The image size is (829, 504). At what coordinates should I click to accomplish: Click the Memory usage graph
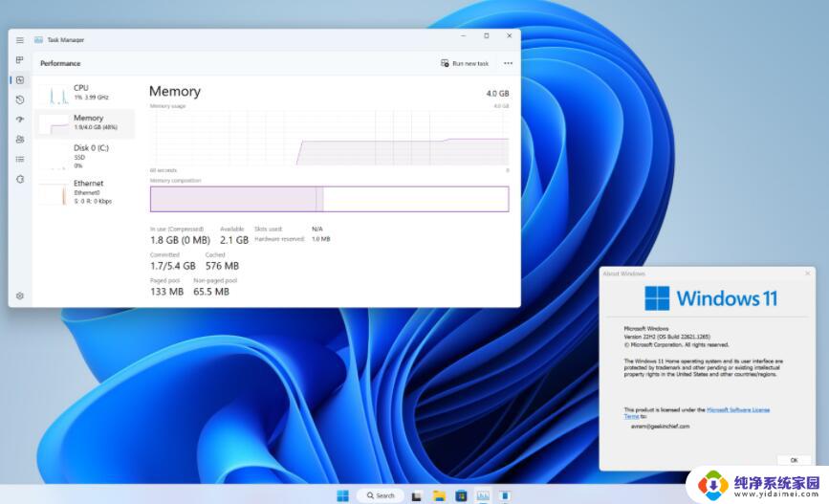point(329,138)
